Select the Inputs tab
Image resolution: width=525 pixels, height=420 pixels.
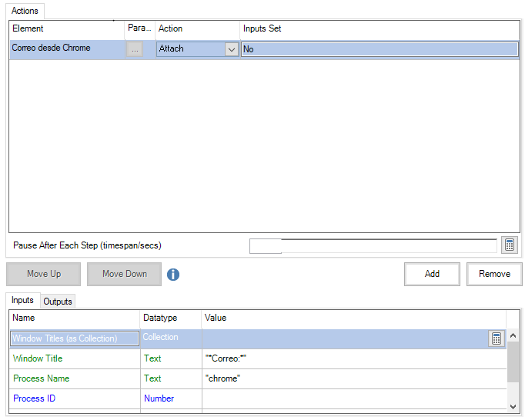click(22, 301)
